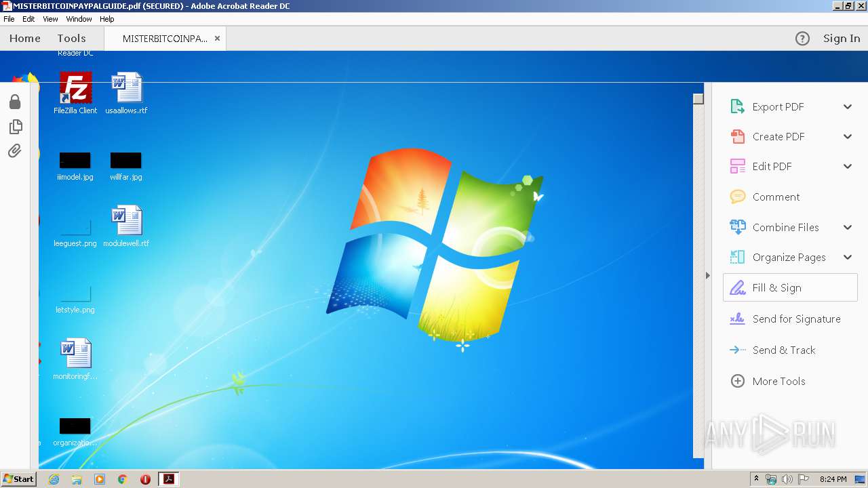This screenshot has width=868, height=488.
Task: Click the usaallows.rtf document icon
Action: (x=126, y=88)
